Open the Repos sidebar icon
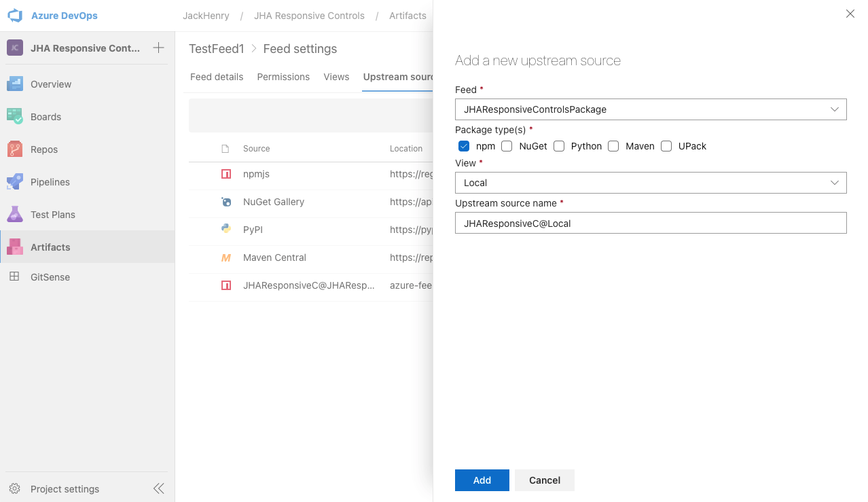 [15, 149]
